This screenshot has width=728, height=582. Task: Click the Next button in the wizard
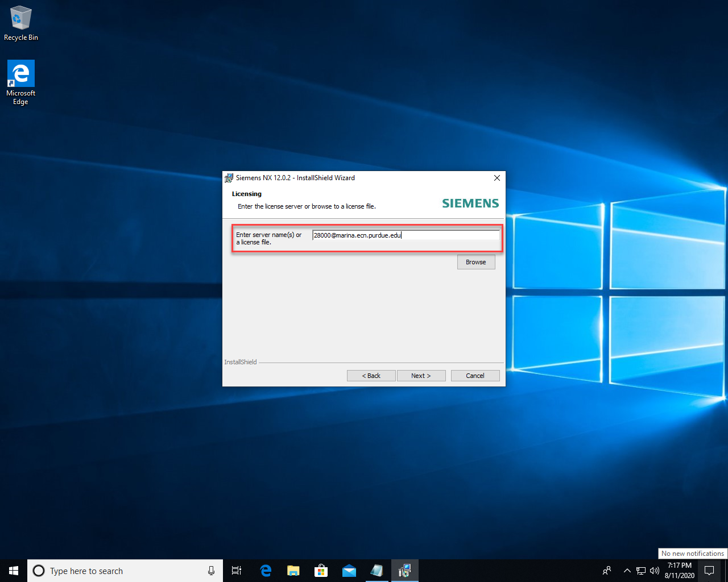click(421, 376)
